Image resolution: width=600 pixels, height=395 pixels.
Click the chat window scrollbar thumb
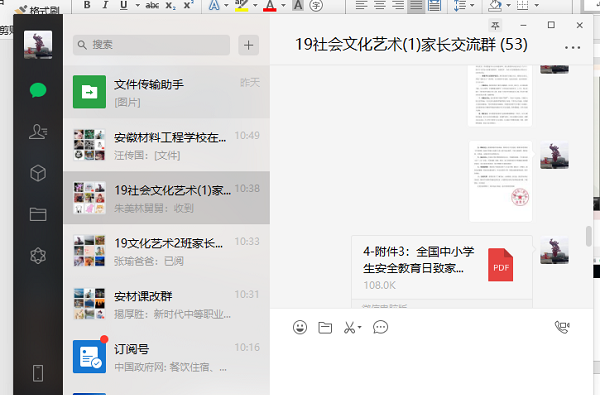589,236
